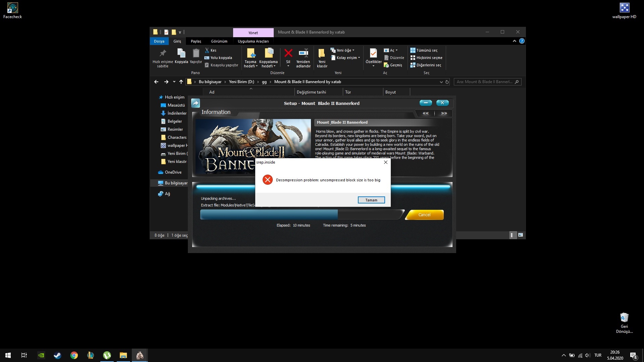Viewport: 644px width, 362px height.
Task: Click Yeni Birim (D:) breadcrumb
Action: 241,82
